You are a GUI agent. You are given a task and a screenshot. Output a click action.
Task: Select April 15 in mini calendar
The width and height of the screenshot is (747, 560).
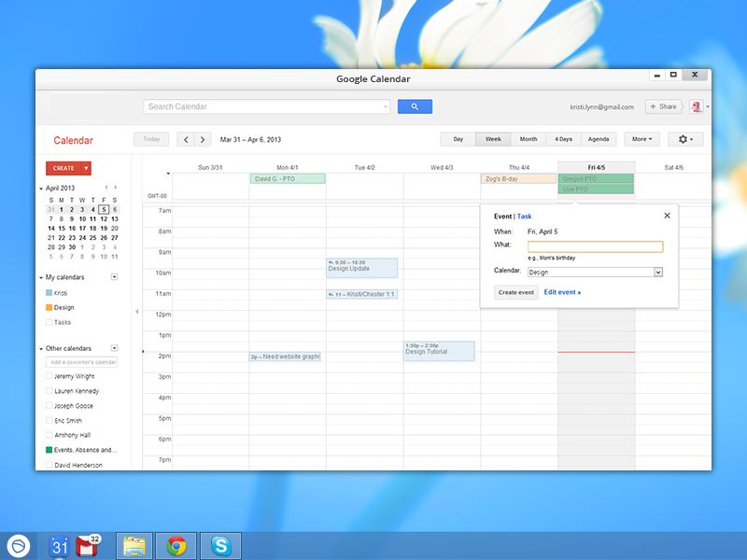tap(62, 229)
